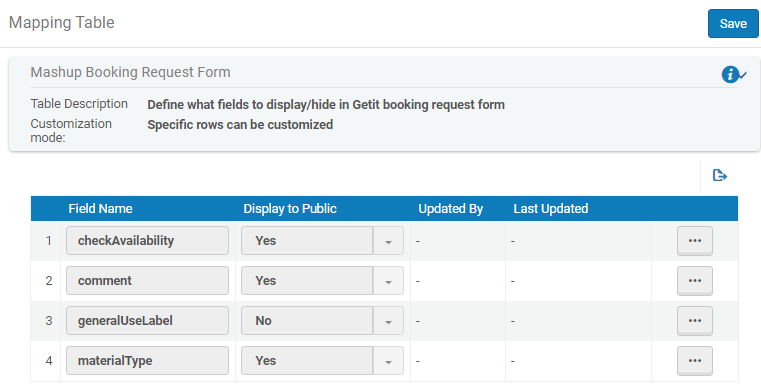761x385 pixels.
Task: Open row actions menu for materialType
Action: (x=695, y=361)
